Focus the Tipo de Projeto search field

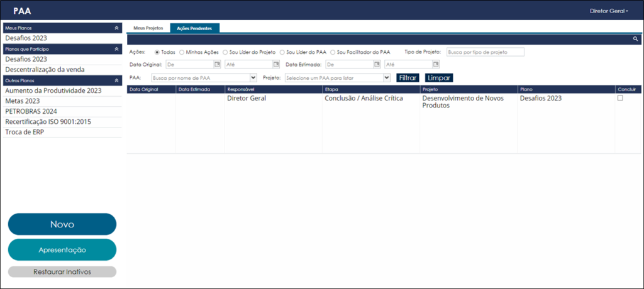pyautogui.click(x=486, y=52)
